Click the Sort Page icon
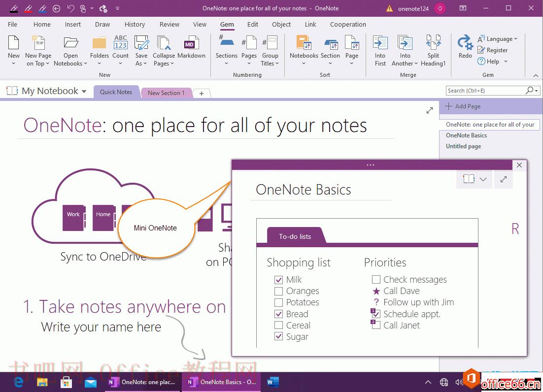The height and width of the screenshot is (392, 543). (x=352, y=42)
